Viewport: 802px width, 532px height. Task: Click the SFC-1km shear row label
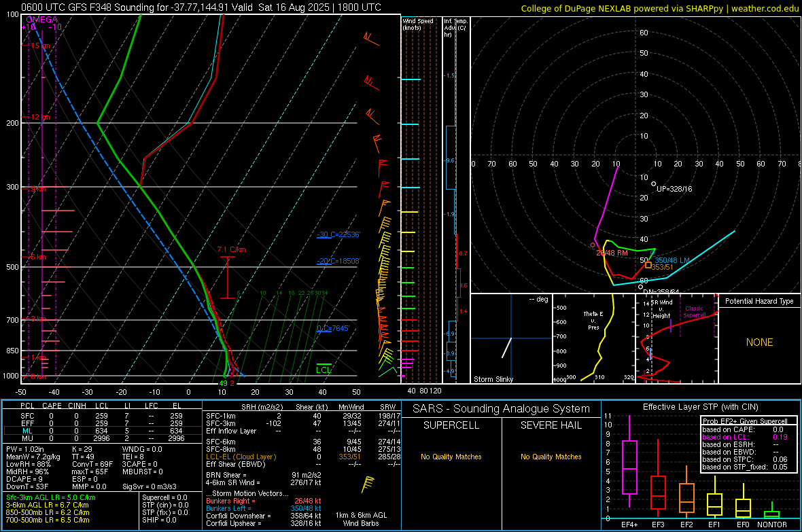(x=221, y=416)
